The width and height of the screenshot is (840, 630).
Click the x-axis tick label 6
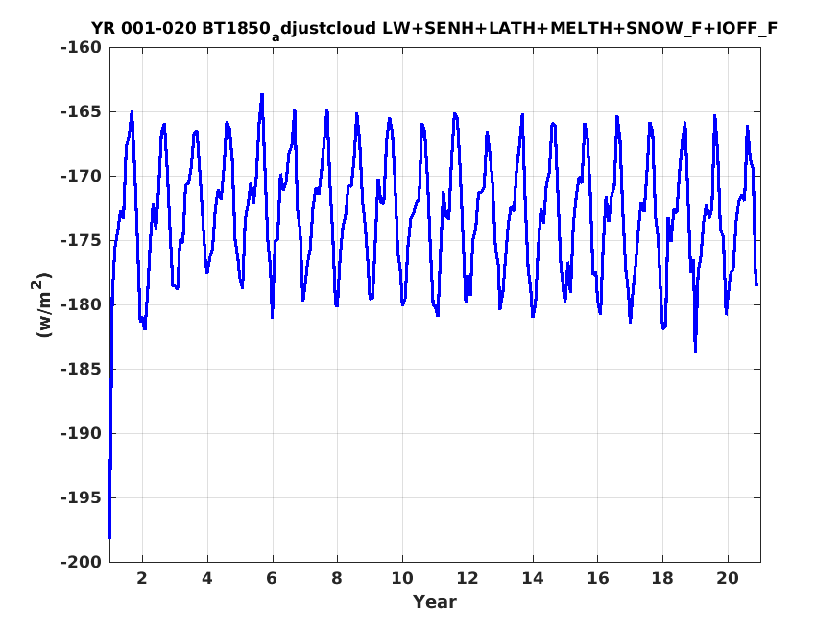pyautogui.click(x=272, y=578)
